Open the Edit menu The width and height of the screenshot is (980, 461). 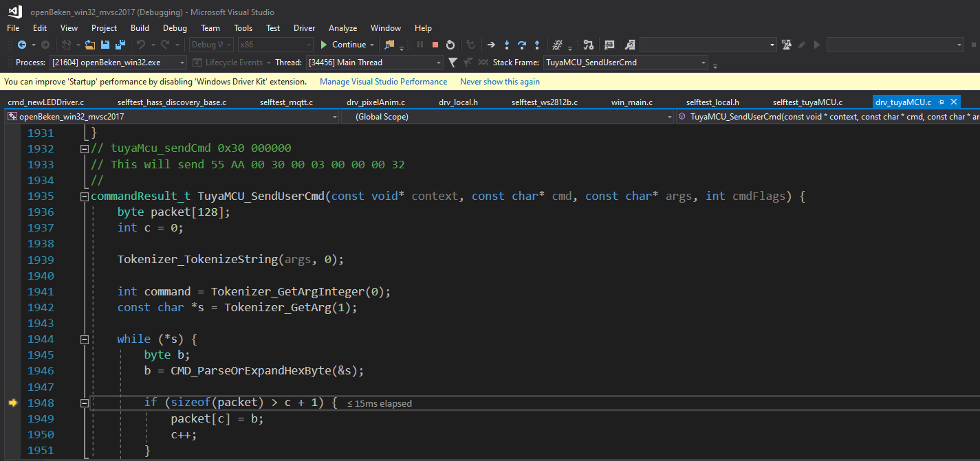coord(40,28)
